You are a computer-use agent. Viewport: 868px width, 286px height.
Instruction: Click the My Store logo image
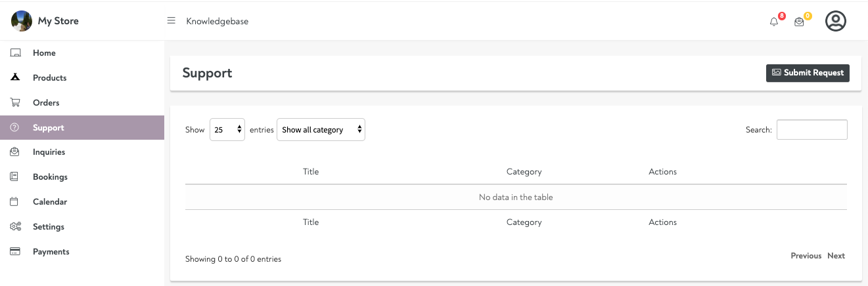pyautogui.click(x=22, y=21)
